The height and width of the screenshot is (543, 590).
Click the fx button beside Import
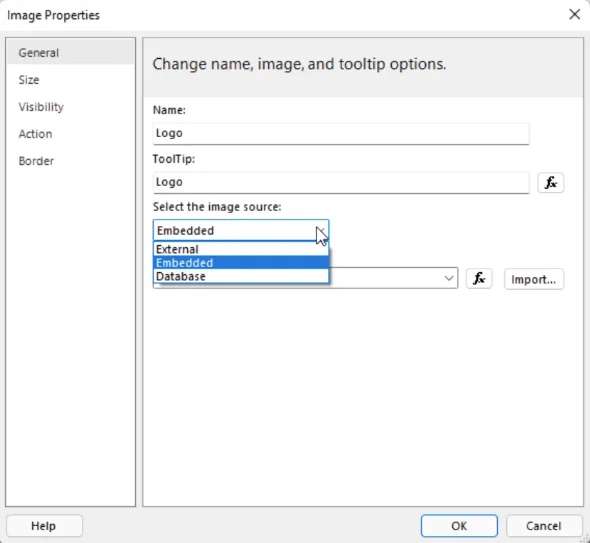coord(479,279)
